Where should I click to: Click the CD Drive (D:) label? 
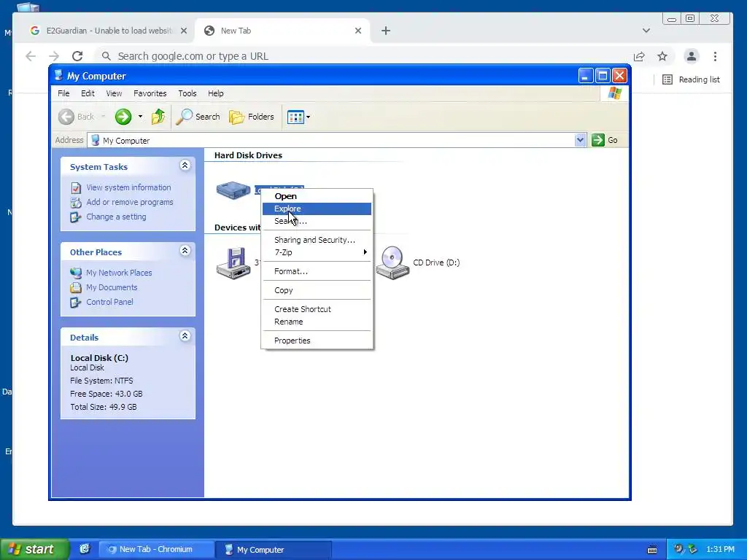pyautogui.click(x=436, y=262)
